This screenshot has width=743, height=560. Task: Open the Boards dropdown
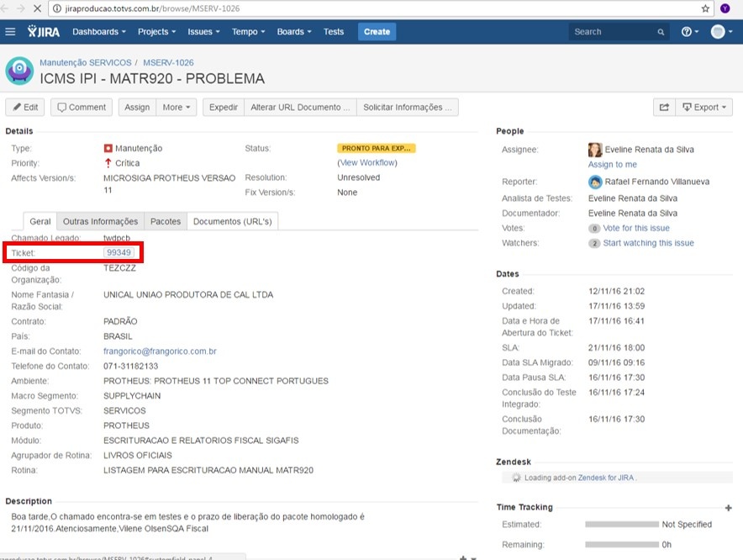click(294, 32)
